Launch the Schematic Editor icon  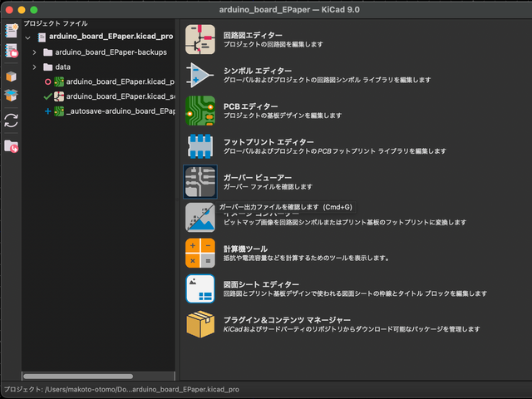pyautogui.click(x=200, y=39)
